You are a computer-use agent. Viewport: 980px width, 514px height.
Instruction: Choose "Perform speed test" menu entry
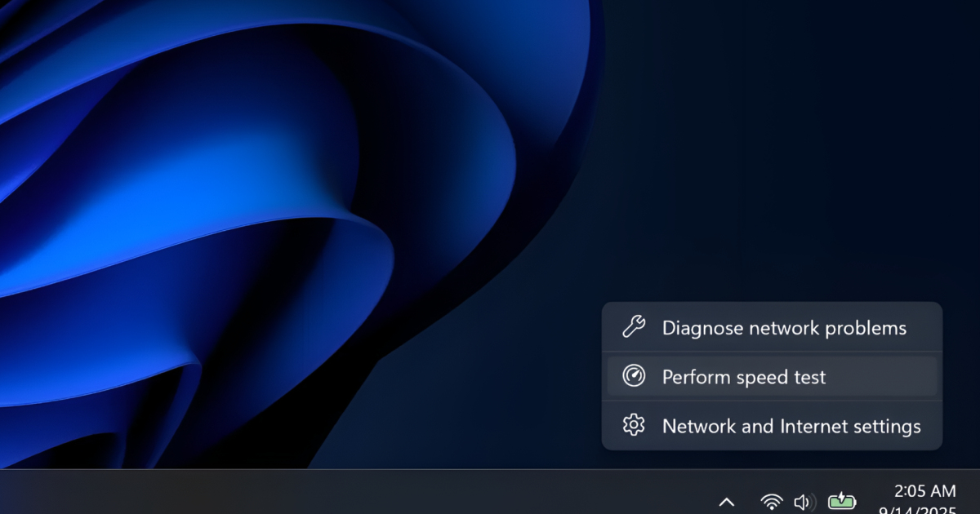(x=743, y=377)
